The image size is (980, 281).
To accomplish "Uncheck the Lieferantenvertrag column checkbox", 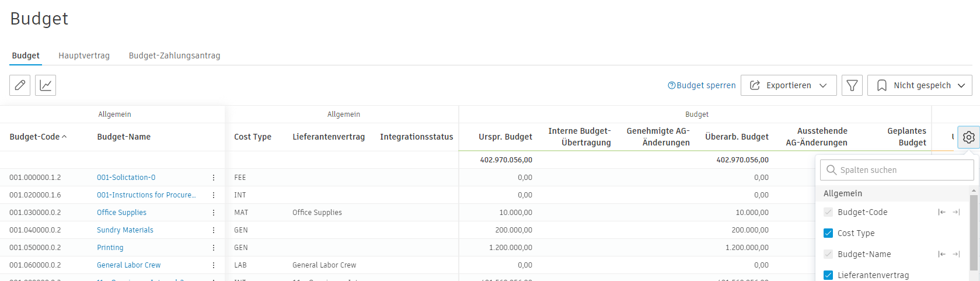I will coord(828,275).
